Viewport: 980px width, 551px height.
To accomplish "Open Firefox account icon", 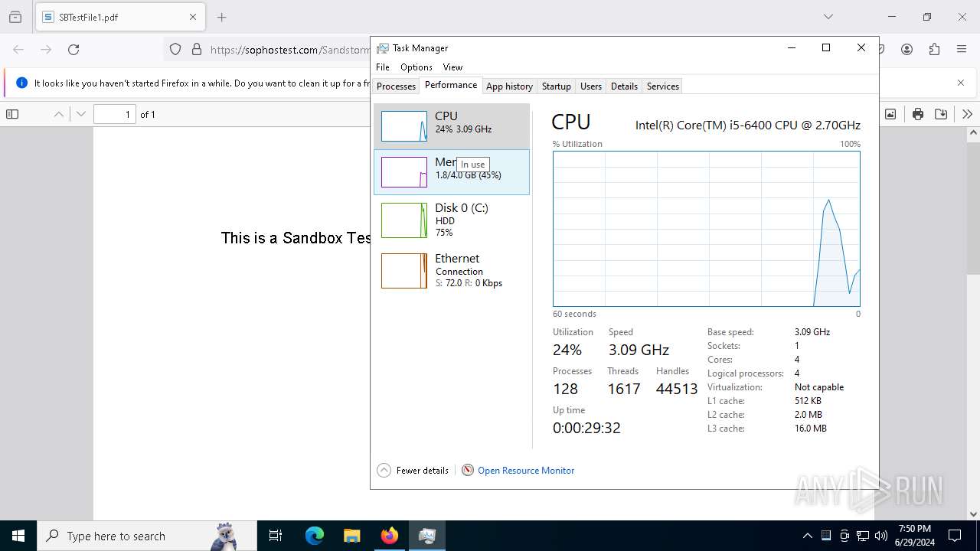I will pyautogui.click(x=906, y=50).
